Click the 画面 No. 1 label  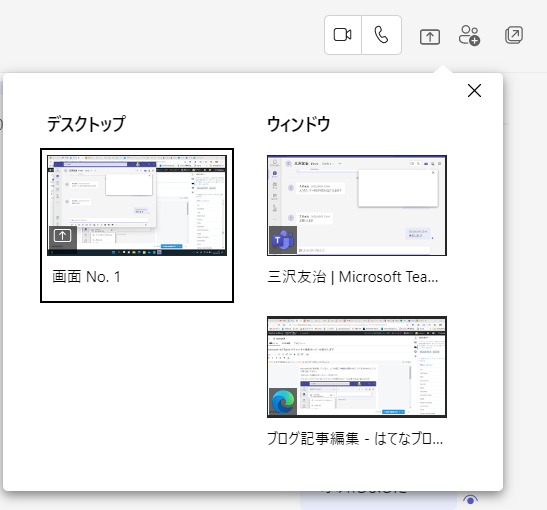pyautogui.click(x=87, y=277)
